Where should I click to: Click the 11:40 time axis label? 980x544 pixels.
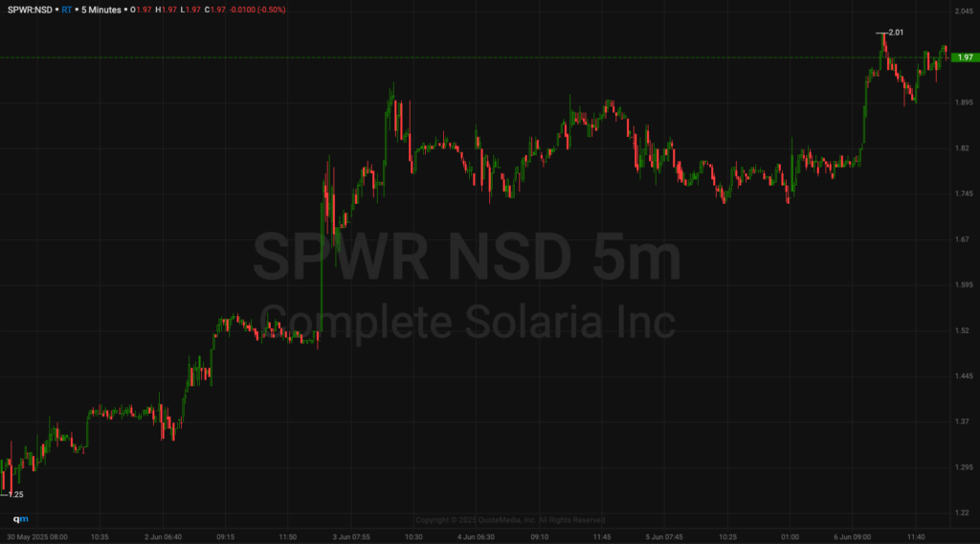[916, 537]
